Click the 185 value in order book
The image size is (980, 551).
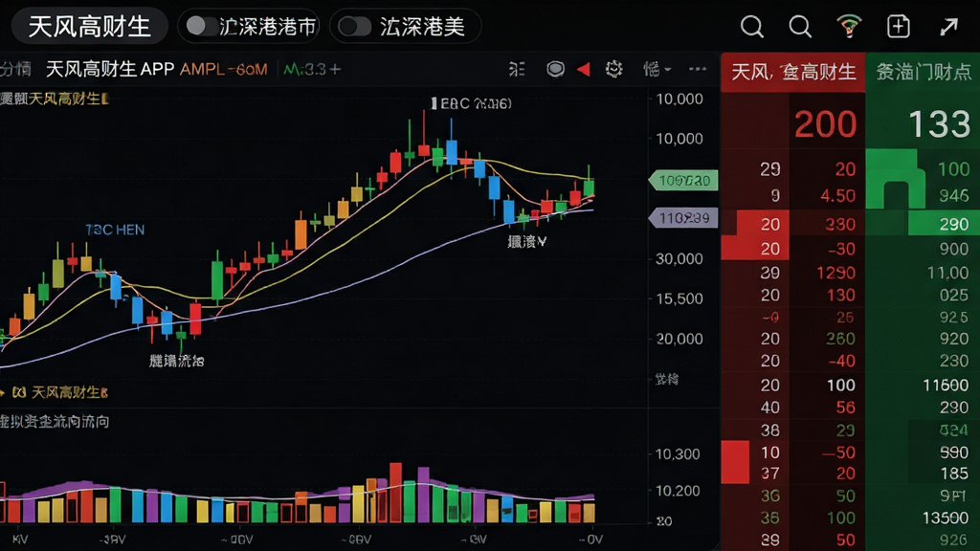pos(954,474)
